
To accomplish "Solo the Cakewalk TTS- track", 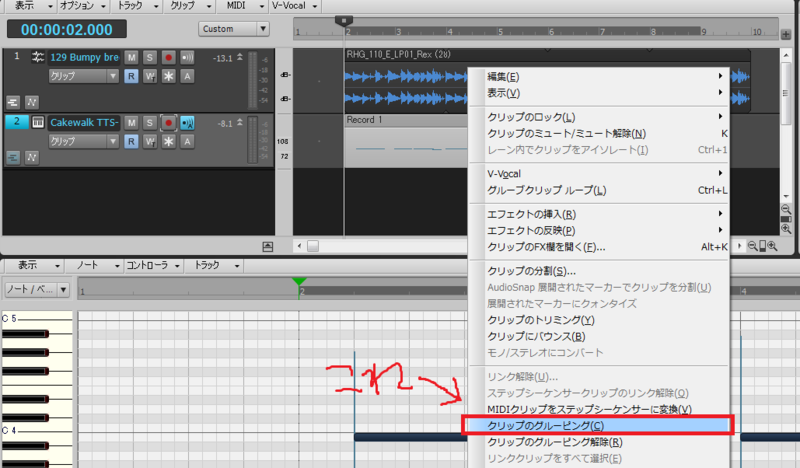I will click(x=149, y=122).
